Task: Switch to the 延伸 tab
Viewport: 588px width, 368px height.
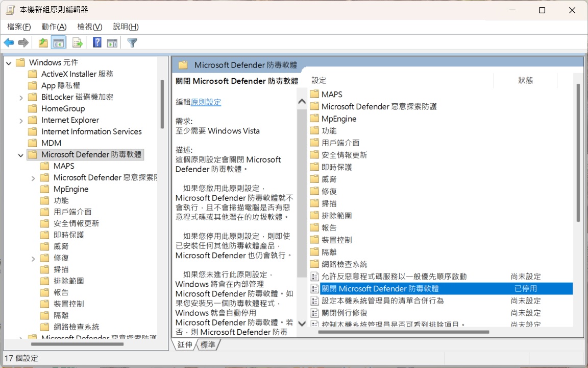Action: (x=184, y=344)
